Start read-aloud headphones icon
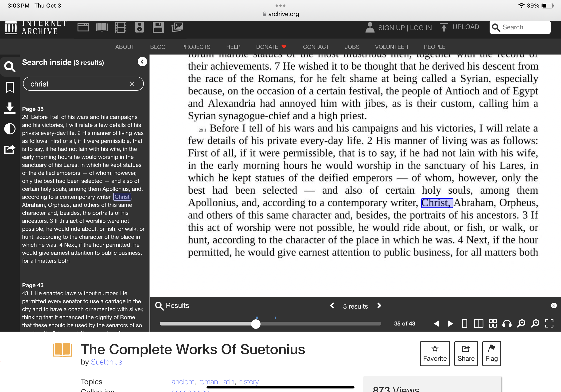This screenshot has width=561, height=392. [x=507, y=324]
